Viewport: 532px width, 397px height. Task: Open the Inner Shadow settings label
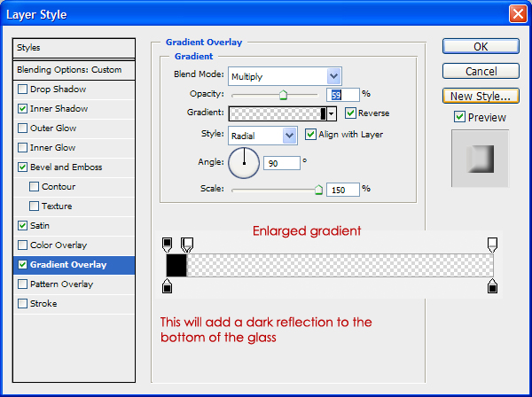[59, 109]
